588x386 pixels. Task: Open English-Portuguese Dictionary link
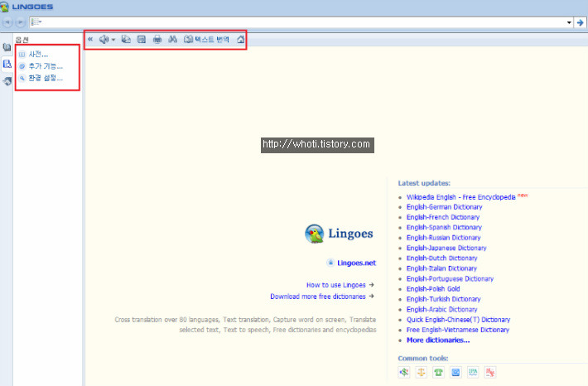click(x=450, y=278)
